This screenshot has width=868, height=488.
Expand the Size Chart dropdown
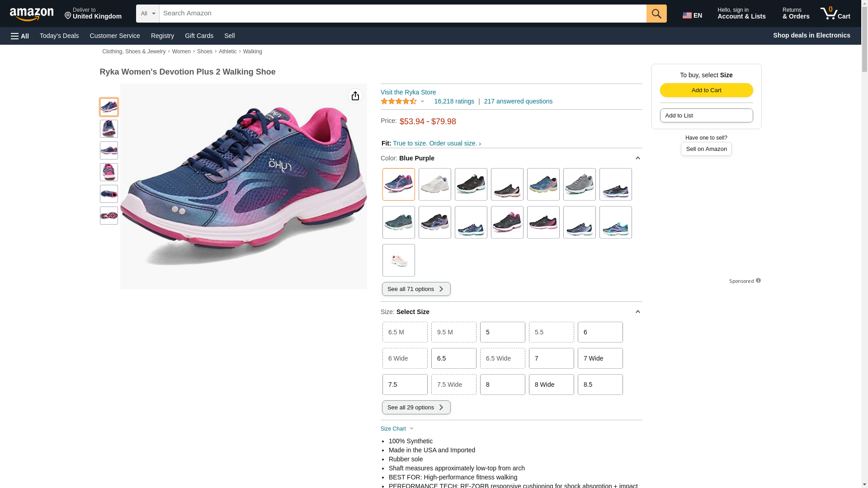[x=397, y=429]
